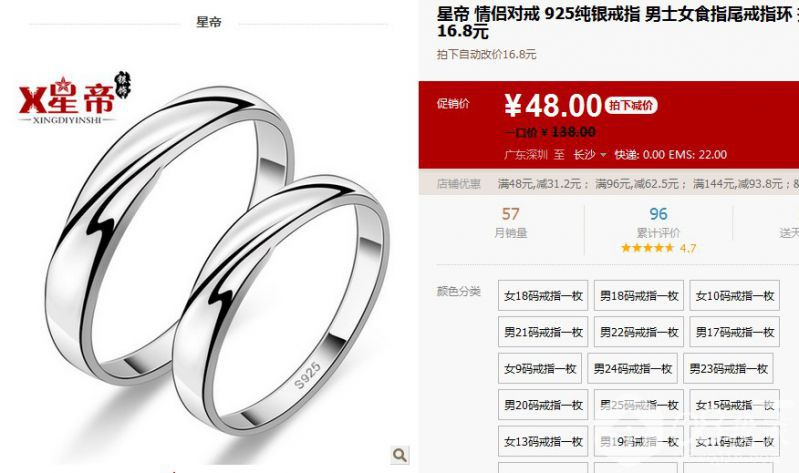Click the magnifier zoom icon on product image
799x473 pixels.
tap(400, 455)
